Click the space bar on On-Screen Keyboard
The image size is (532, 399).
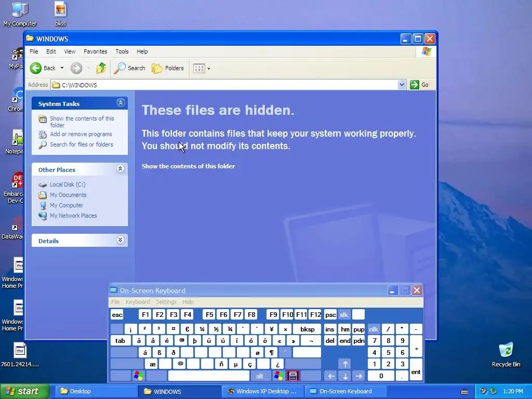coord(209,376)
